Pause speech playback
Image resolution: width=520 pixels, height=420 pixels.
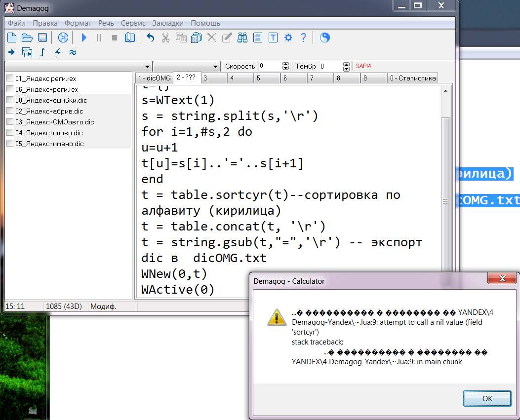(x=99, y=38)
